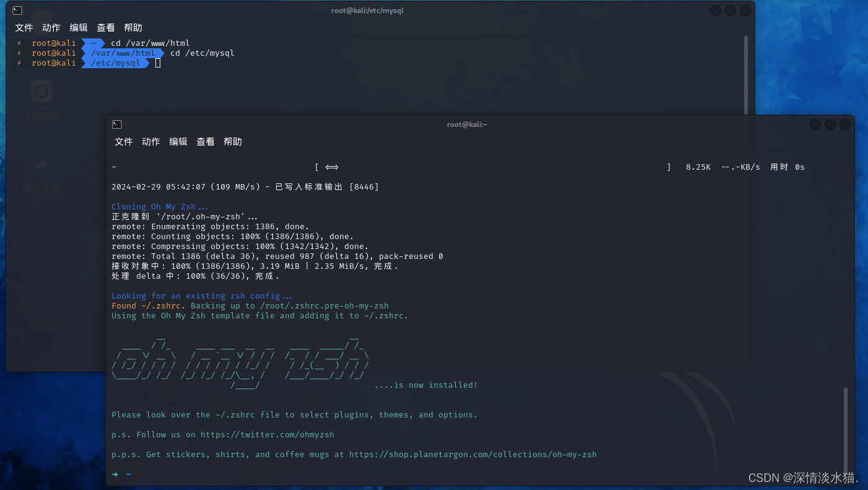Screen dimensions: 868x490
Task: Open the 编辑 menu in the front terminal
Action: [x=178, y=141]
